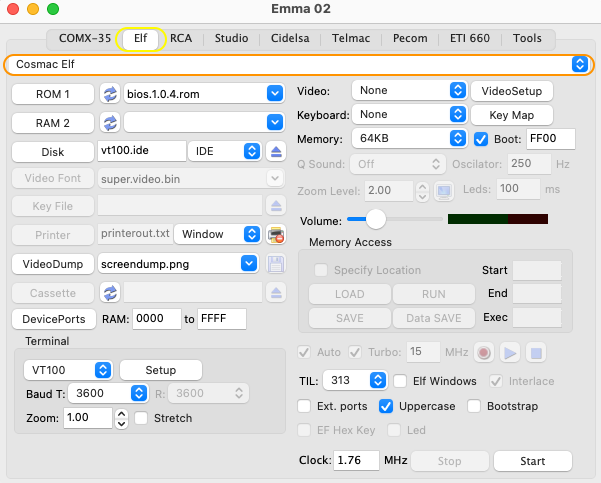601x483 pixels.
Task: Click the RAM 2 button
Action: point(53,123)
